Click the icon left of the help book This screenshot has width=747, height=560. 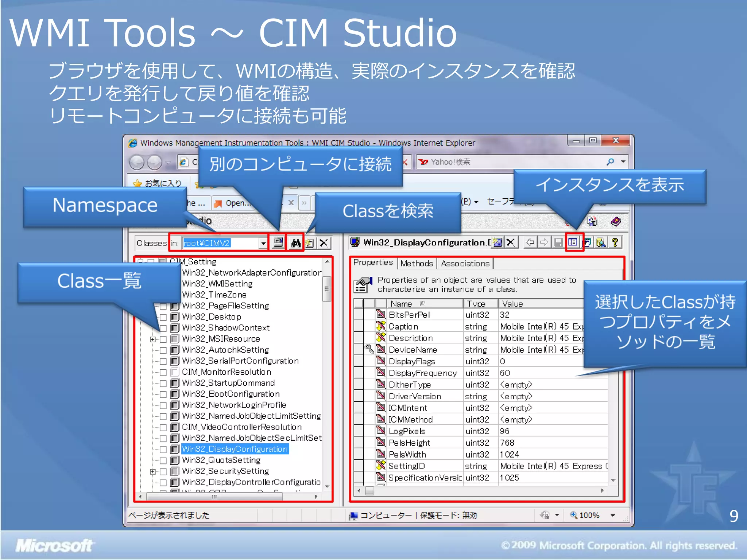[x=593, y=221]
